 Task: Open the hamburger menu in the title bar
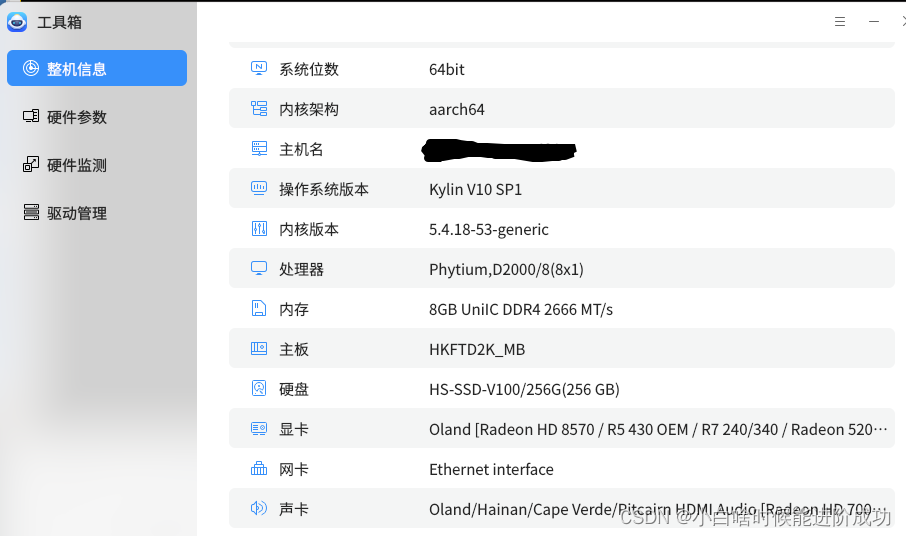[x=840, y=21]
